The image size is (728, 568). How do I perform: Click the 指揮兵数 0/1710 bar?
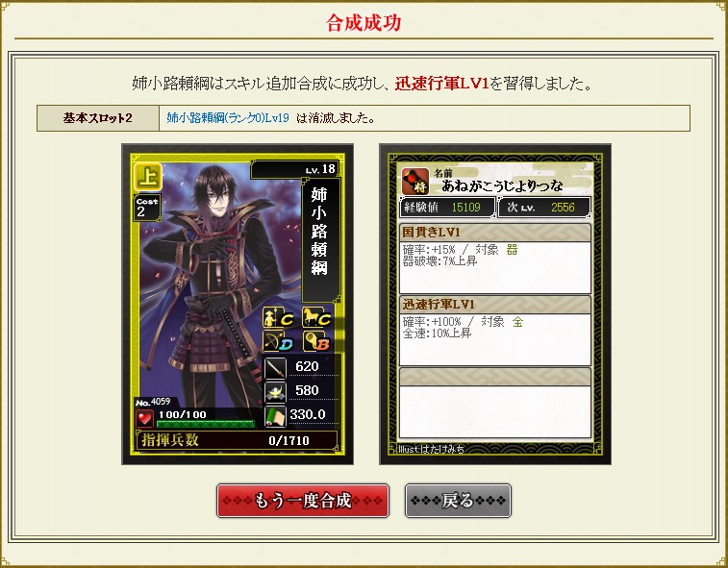pos(237,440)
